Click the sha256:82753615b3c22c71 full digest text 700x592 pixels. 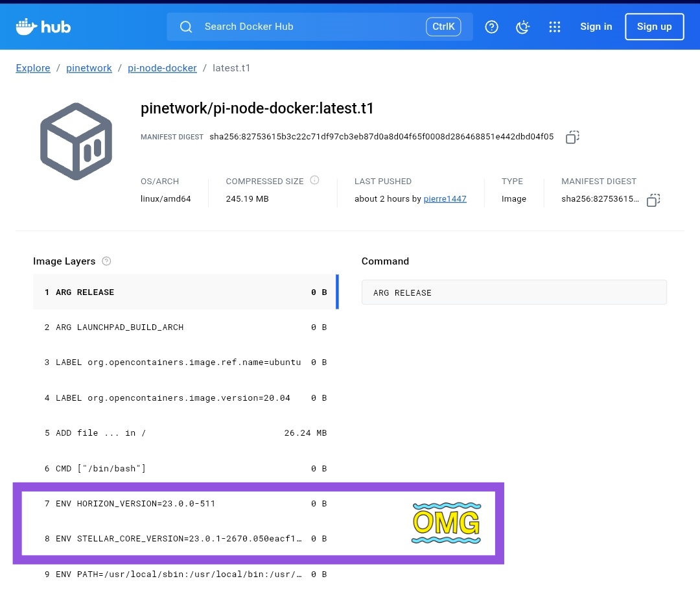[x=382, y=137]
